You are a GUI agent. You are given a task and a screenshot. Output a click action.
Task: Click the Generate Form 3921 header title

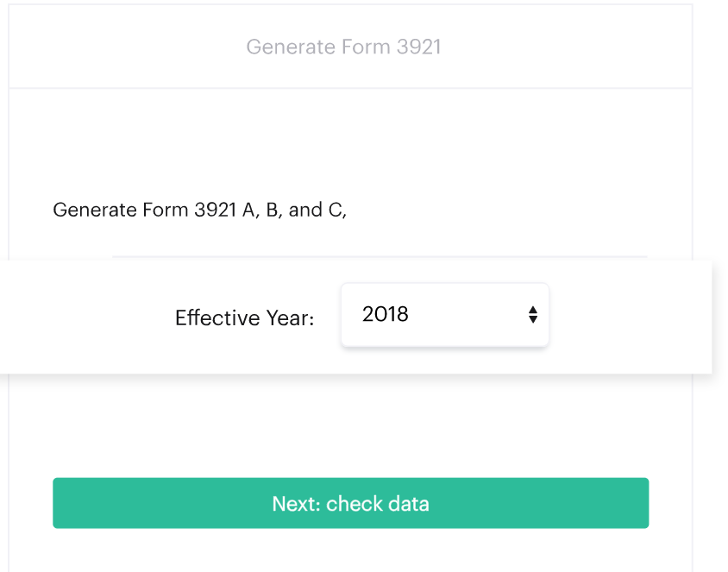point(343,47)
